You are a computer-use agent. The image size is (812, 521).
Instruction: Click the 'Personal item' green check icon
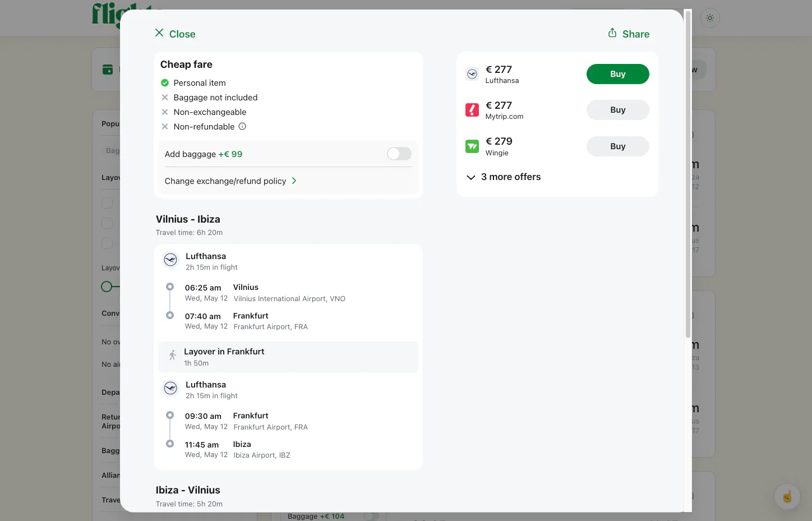pos(165,83)
